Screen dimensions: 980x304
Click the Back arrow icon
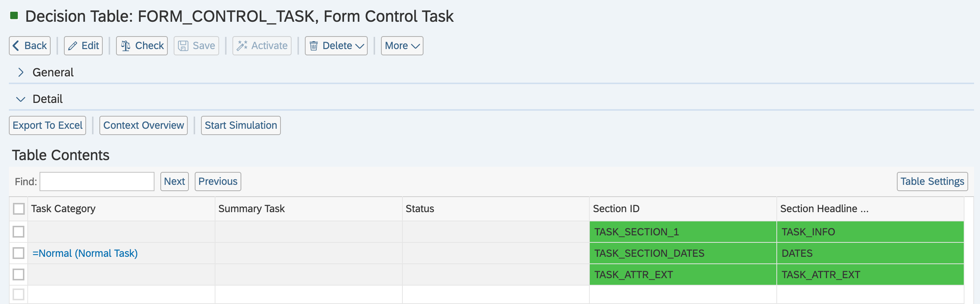pyautogui.click(x=16, y=46)
